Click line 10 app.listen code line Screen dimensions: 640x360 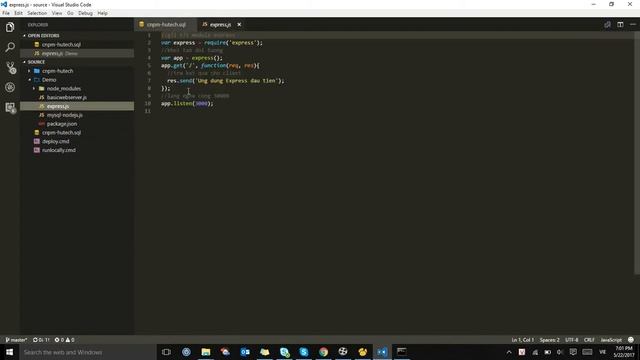[187, 104]
